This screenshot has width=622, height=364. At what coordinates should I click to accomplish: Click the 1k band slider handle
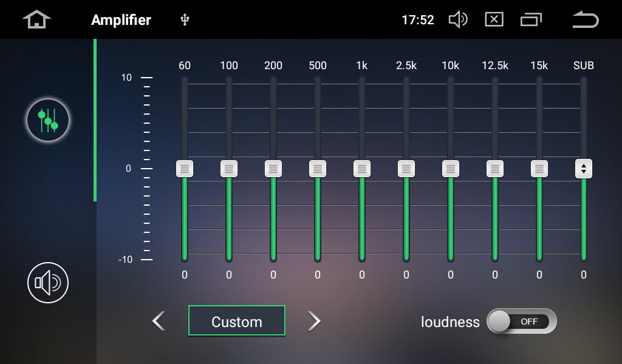(362, 169)
